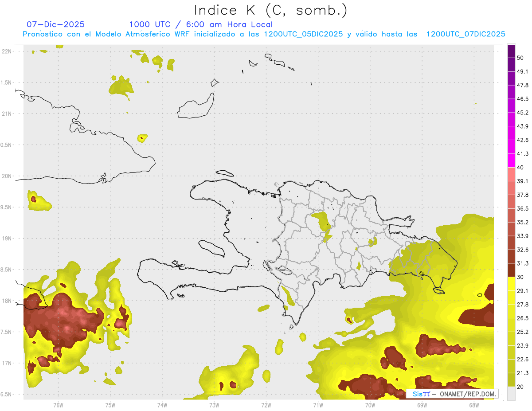Click latitude axis label '22N'

coord(7,51)
